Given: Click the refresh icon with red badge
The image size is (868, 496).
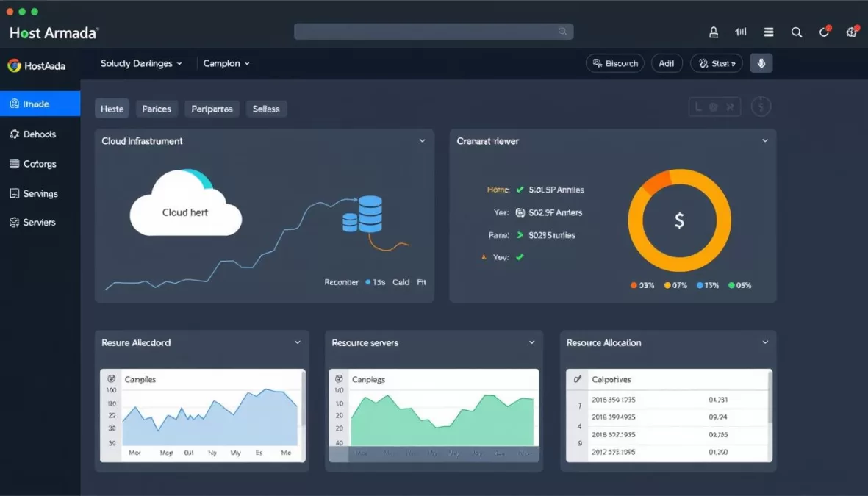Looking at the screenshot, I should pyautogui.click(x=823, y=32).
